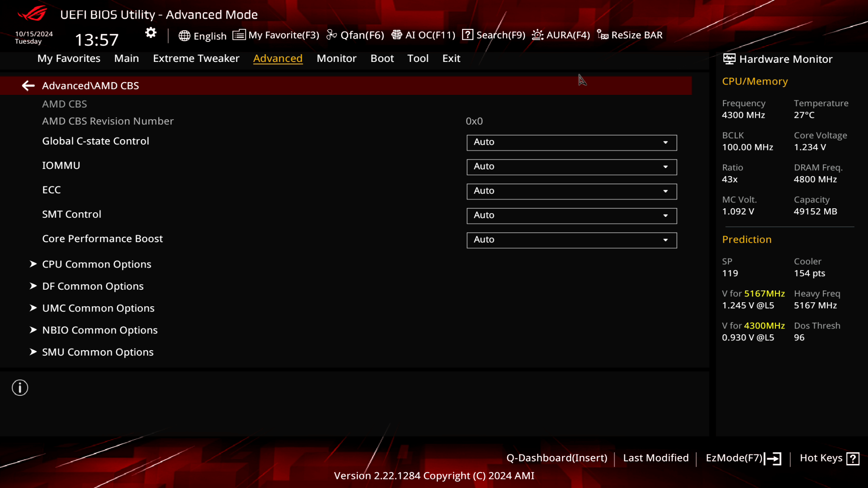Open BIOS Search function
Viewport: 868px width, 488px height.
tap(494, 34)
